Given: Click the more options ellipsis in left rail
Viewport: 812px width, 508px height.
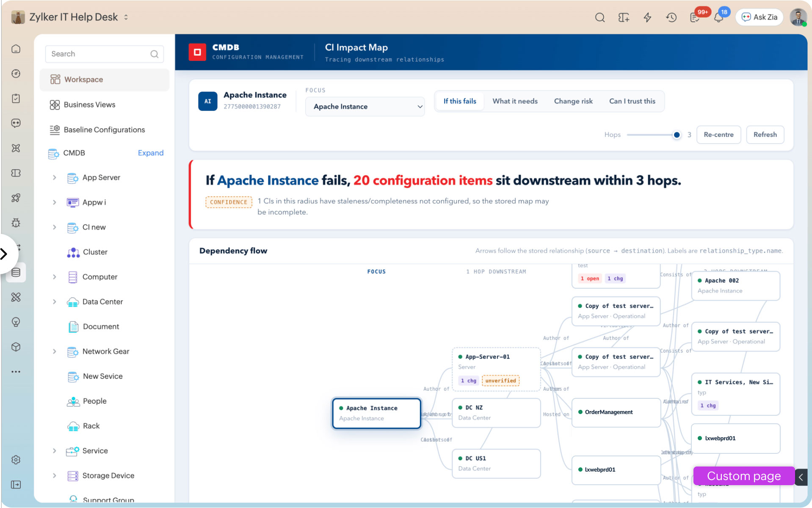Looking at the screenshot, I should tap(16, 372).
